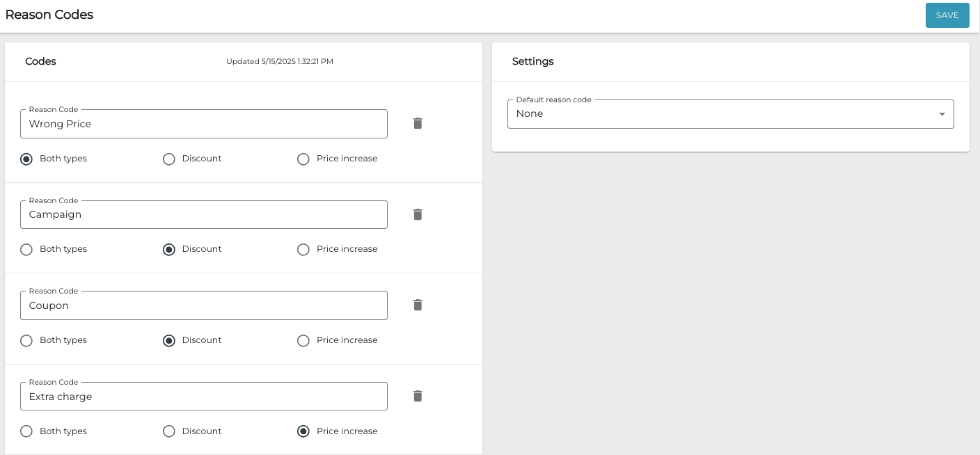Click the Wrong Price text field
This screenshot has height=455, width=980.
tap(203, 124)
